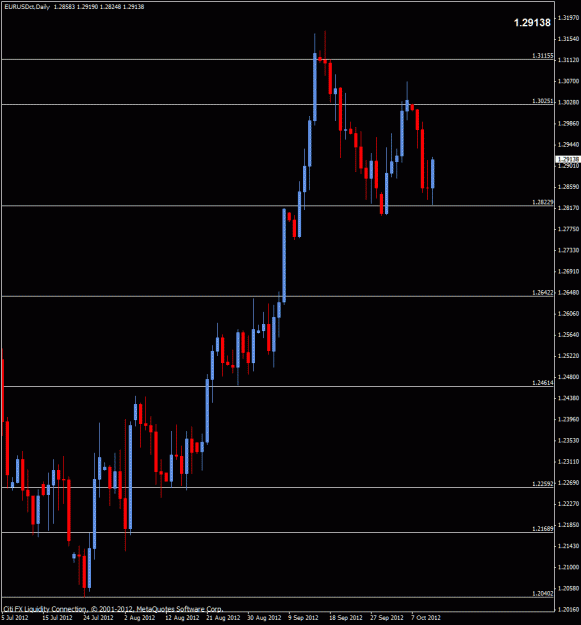This screenshot has height=625, width=581.
Task: Select the current price marker 1.29138 on axis
Action: pos(568,159)
